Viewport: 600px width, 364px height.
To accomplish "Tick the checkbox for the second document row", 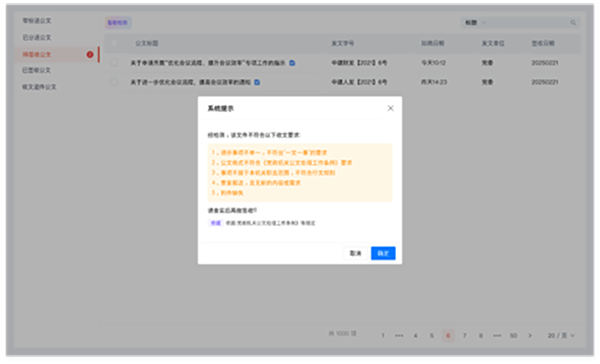I will [x=114, y=82].
